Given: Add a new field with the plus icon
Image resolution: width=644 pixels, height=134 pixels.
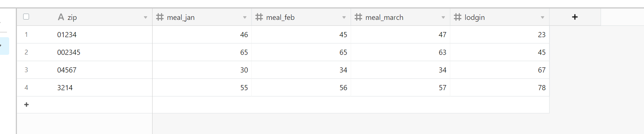Looking at the screenshot, I should pos(575,17).
